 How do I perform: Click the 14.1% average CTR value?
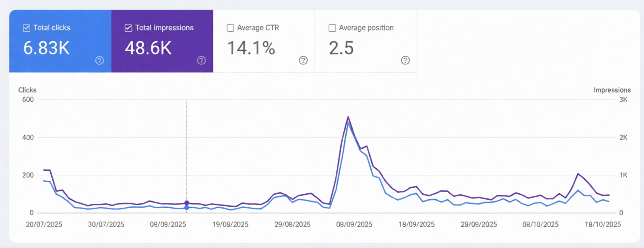[251, 48]
